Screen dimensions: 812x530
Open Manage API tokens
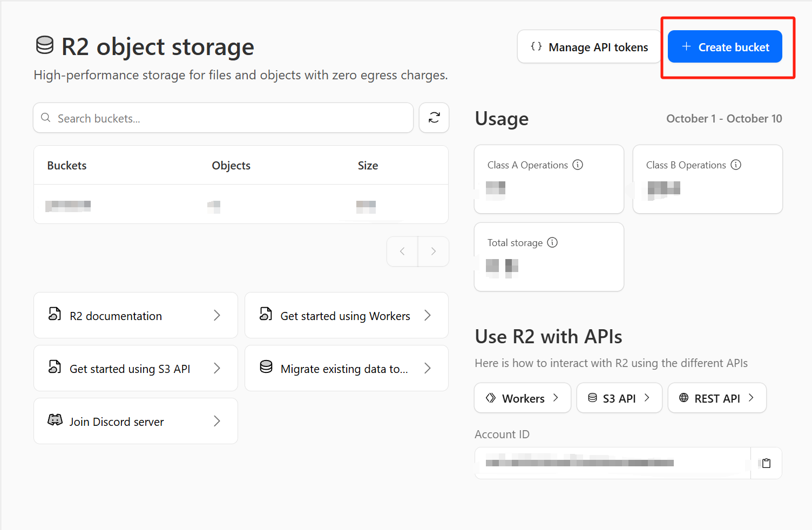pos(589,47)
